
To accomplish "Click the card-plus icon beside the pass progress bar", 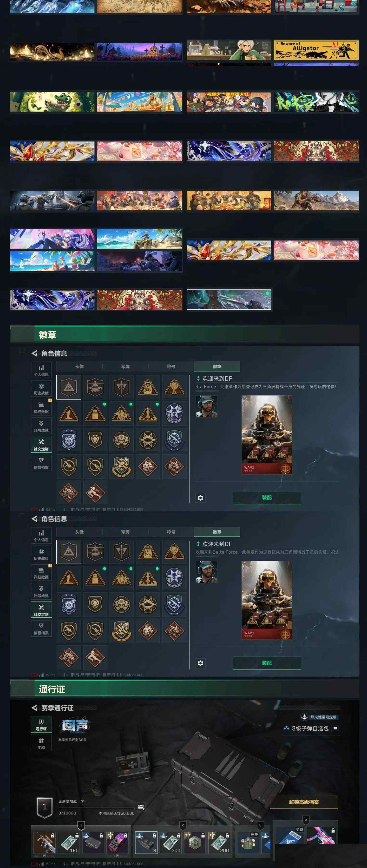I will click(x=141, y=807).
